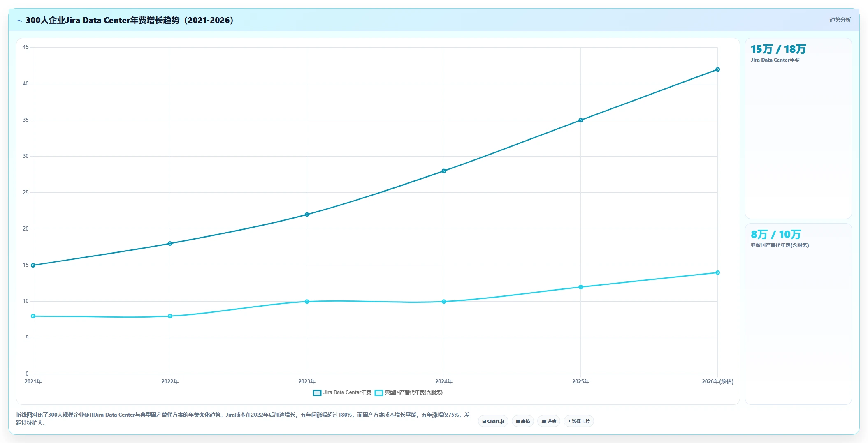Click the Jira Data Center年费 caption in side card
The width and height of the screenshot is (868, 443).
(x=775, y=60)
